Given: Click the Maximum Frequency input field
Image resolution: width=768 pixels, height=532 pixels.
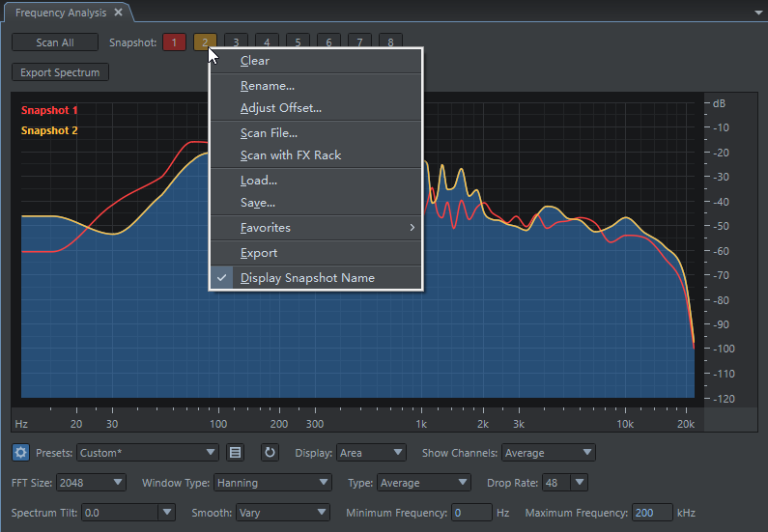Looking at the screenshot, I should click(652, 513).
